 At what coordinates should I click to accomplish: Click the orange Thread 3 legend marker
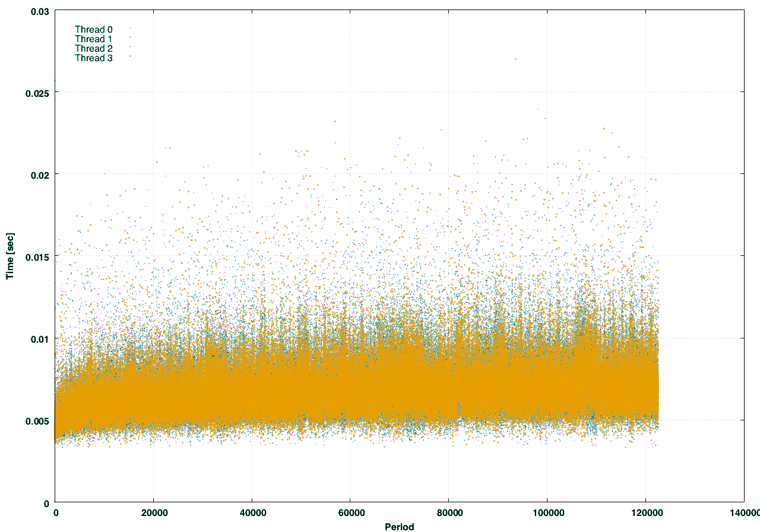coord(130,56)
